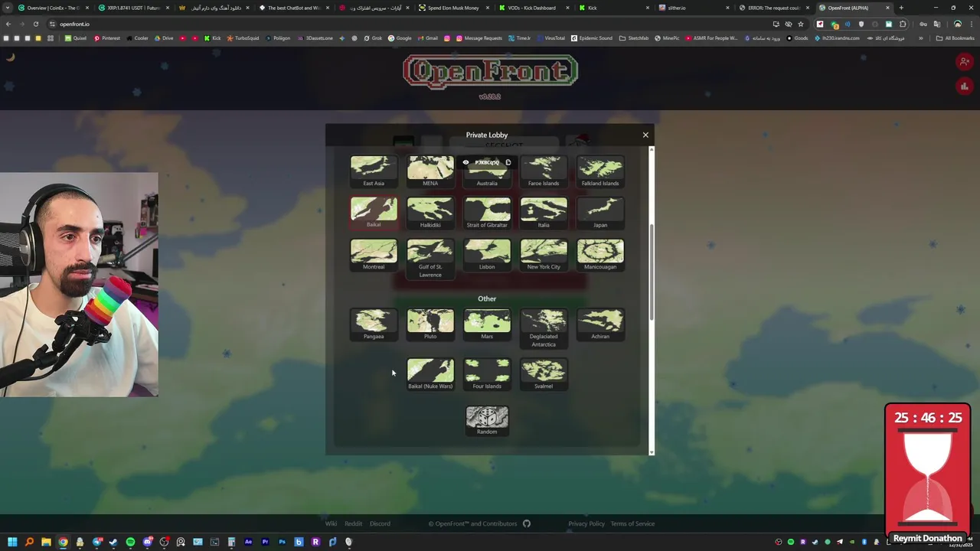Launch Photoshop from the taskbar

(282, 542)
